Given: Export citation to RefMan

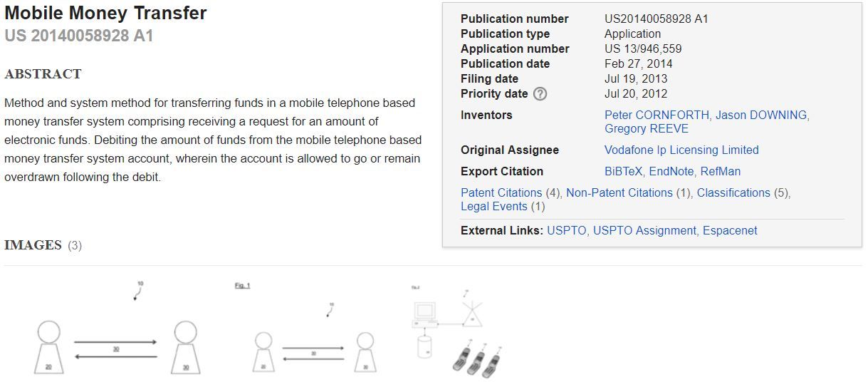Looking at the screenshot, I should (x=720, y=171).
